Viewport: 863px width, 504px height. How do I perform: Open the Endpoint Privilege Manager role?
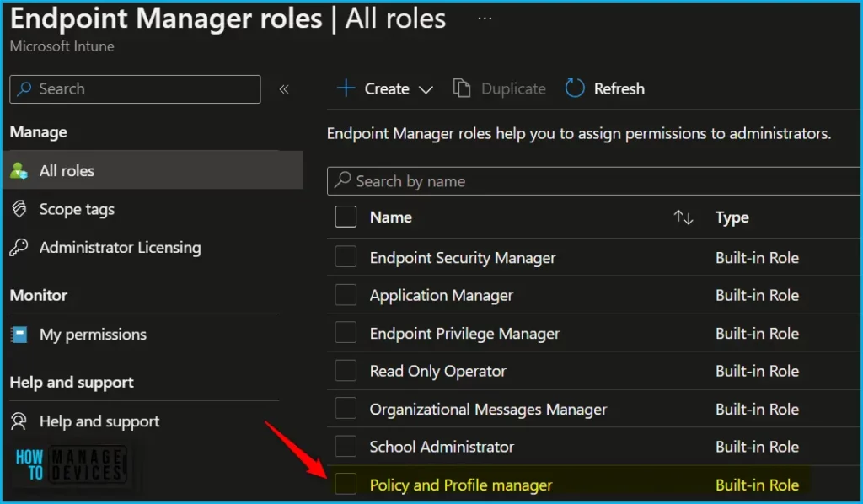coord(464,334)
